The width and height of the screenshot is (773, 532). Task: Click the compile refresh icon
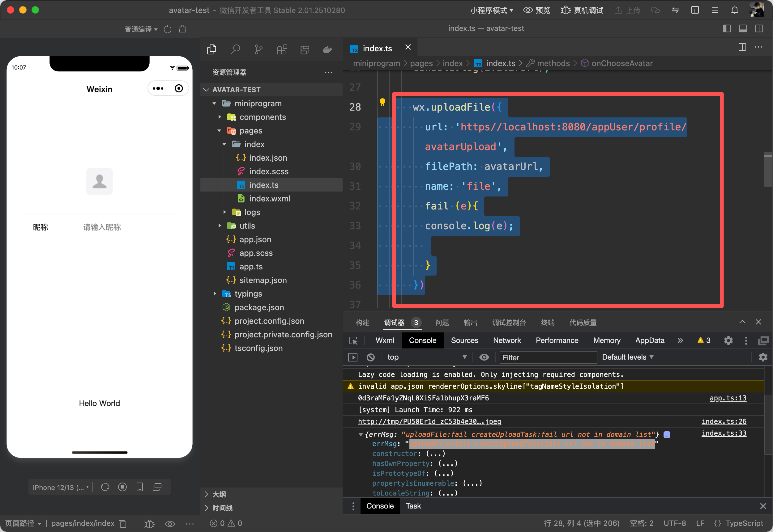coord(168,29)
